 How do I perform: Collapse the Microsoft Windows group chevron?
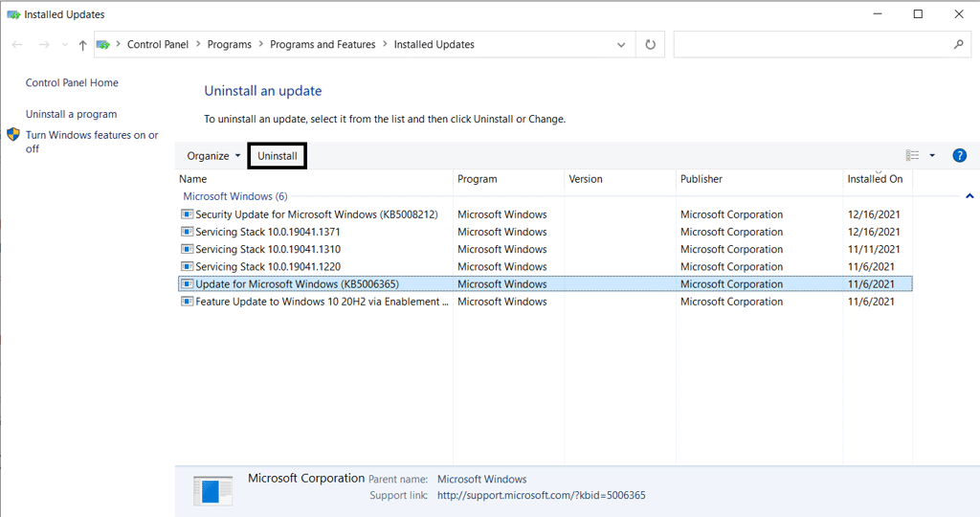coord(969,196)
